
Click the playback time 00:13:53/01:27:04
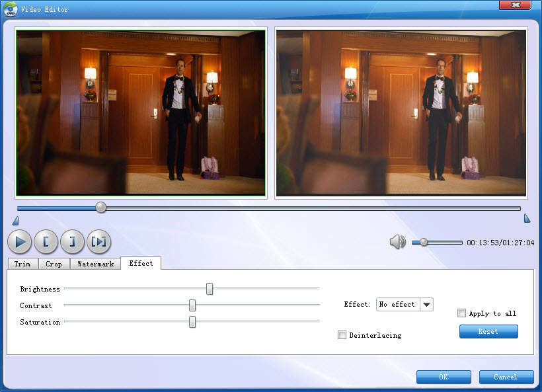tap(500, 243)
